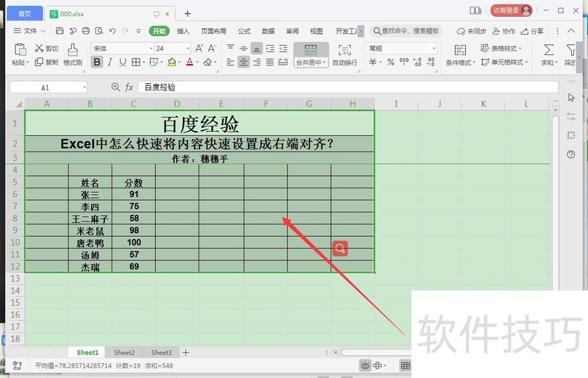Align text to top of cell

[231, 48]
